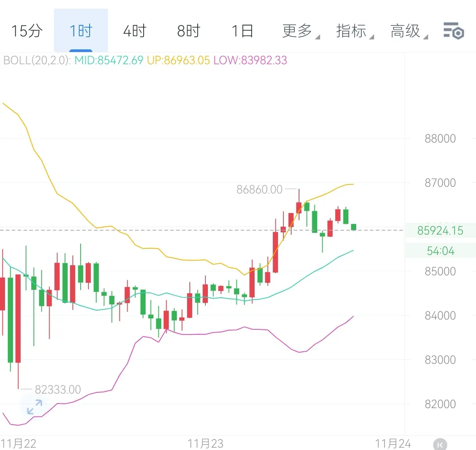Switch to the 4时 timeframe tab
Image resolution: width=476 pixels, height=450 pixels.
[x=135, y=31]
